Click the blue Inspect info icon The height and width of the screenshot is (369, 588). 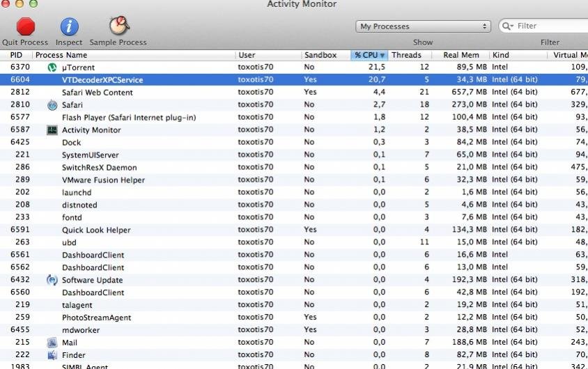point(69,26)
